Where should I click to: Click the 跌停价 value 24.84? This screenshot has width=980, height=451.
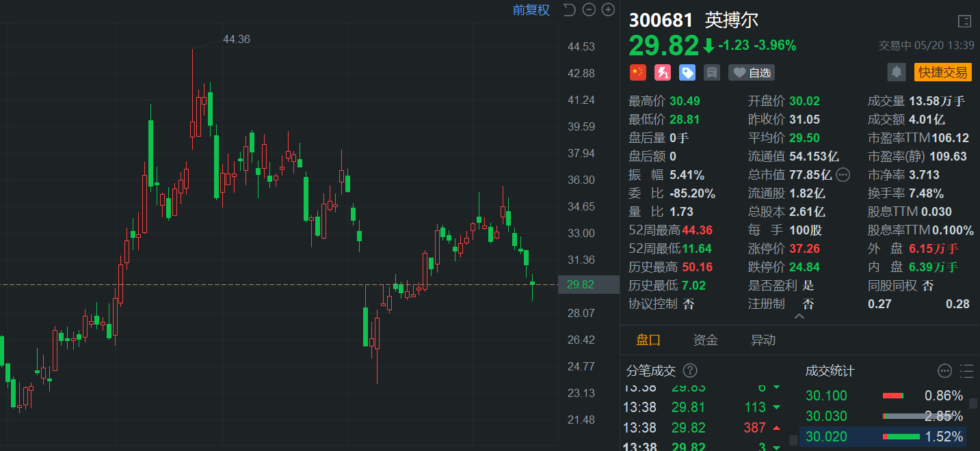click(804, 267)
